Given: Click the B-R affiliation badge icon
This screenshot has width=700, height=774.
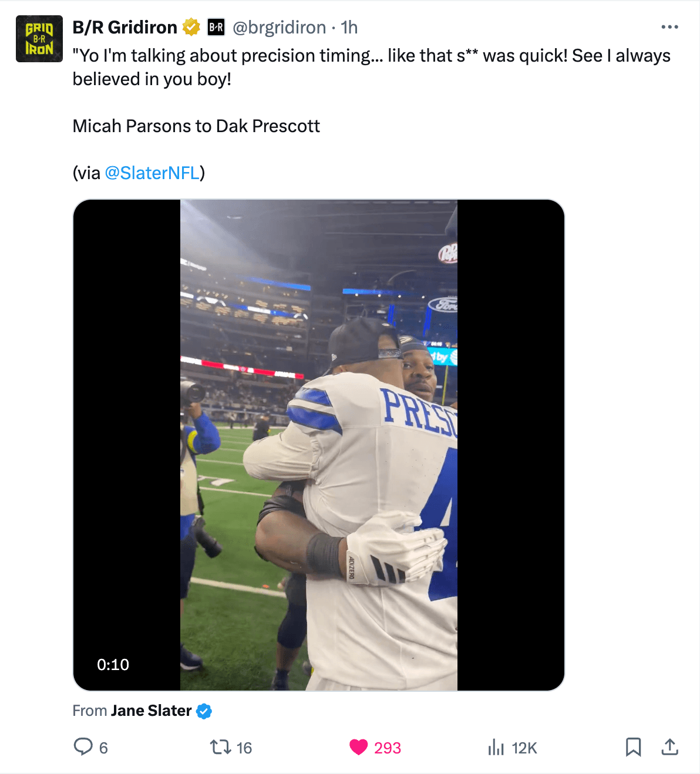Looking at the screenshot, I should pyautogui.click(x=216, y=27).
